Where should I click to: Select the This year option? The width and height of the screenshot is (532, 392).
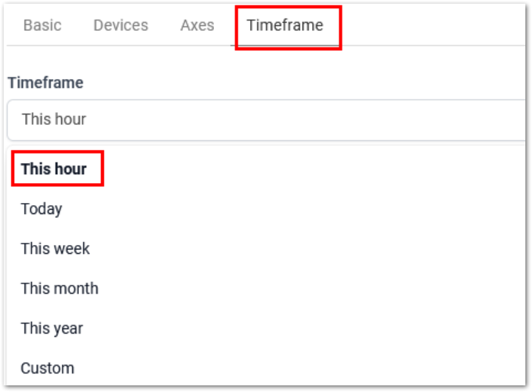click(x=52, y=329)
